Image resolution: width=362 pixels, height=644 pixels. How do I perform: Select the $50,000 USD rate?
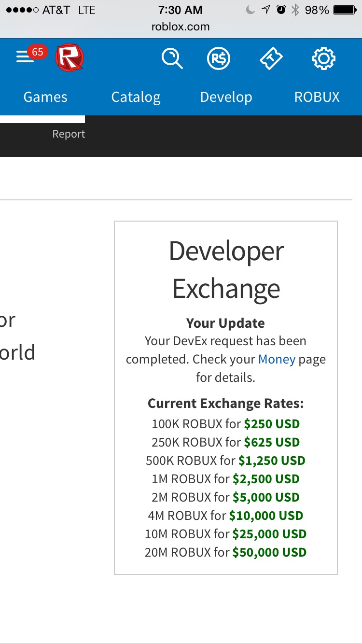click(269, 552)
